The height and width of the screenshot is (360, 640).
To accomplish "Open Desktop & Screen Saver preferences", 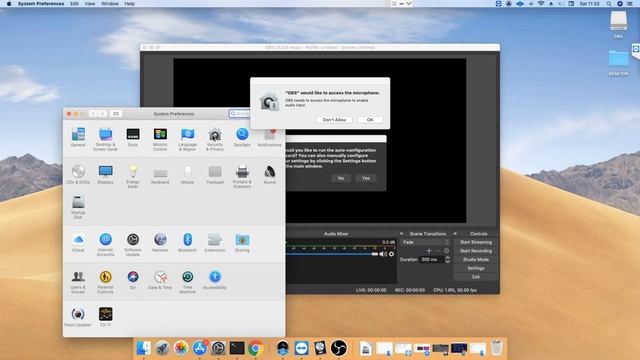I will 105,140.
